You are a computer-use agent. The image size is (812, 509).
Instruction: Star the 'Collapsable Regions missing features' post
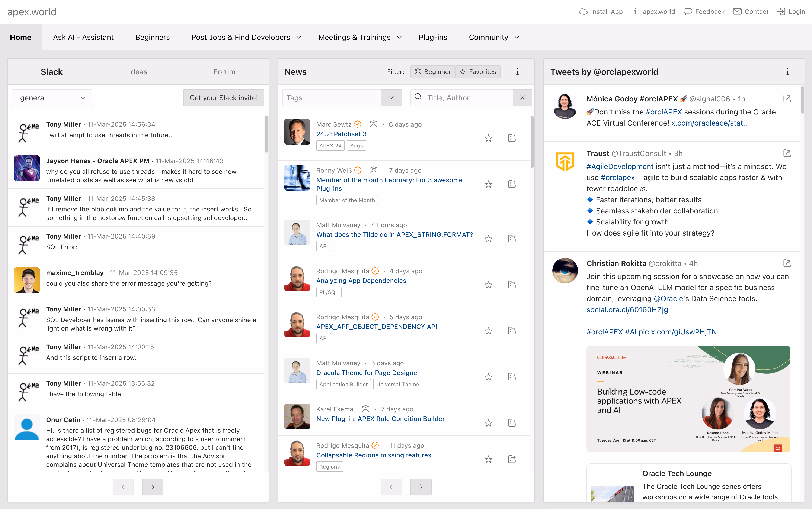point(488,459)
